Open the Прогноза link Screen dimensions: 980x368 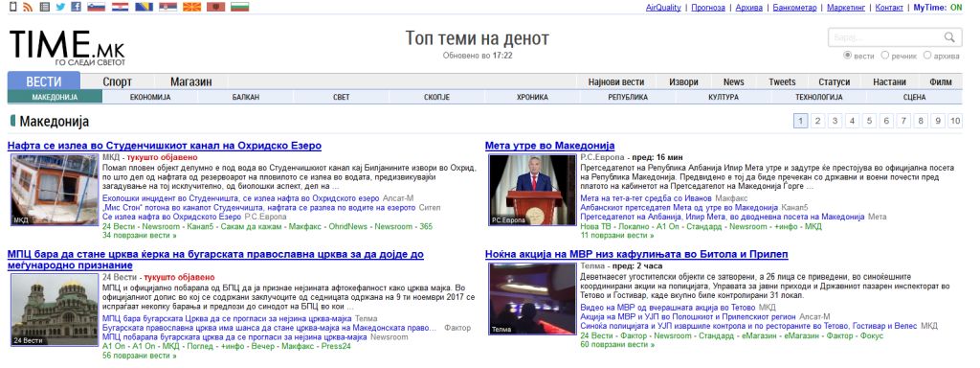(x=708, y=8)
